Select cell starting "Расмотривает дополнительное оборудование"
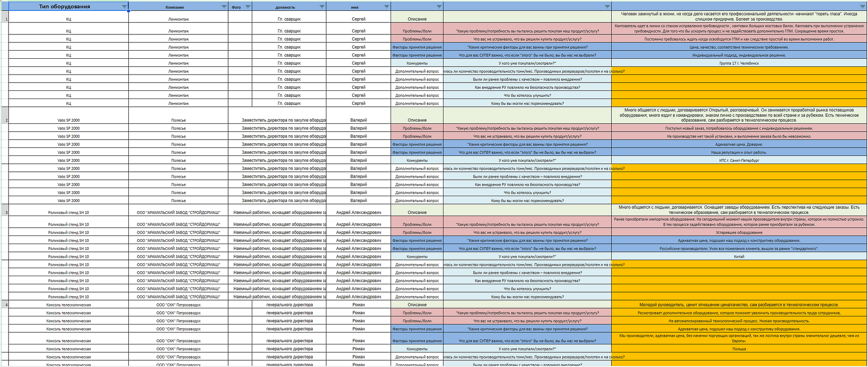868x367 pixels. [739, 313]
